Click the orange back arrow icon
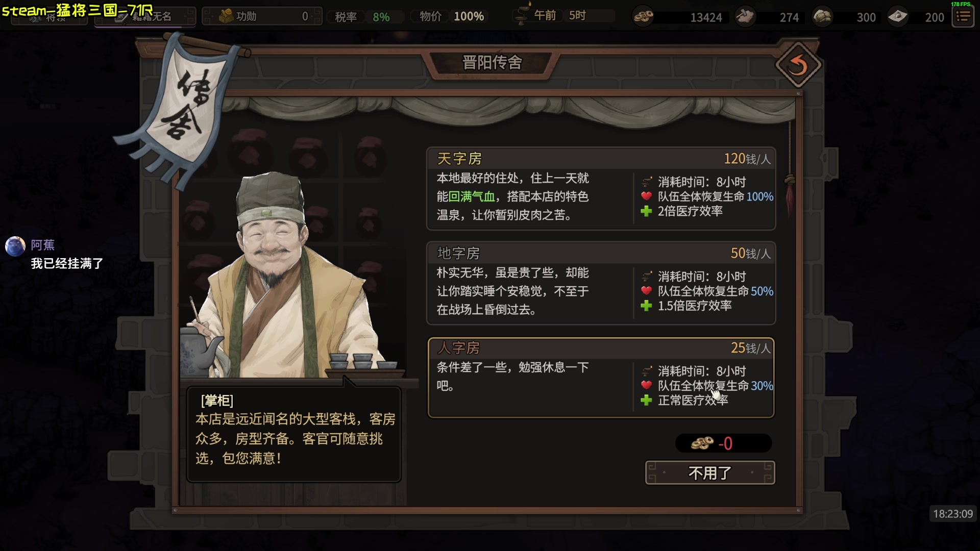980x551 pixels. [x=798, y=65]
